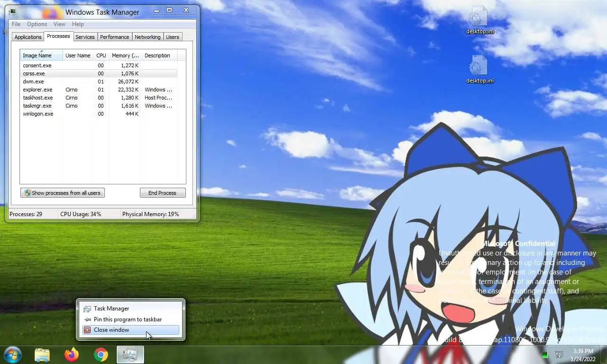The width and height of the screenshot is (607, 364).
Task: Select the taskmgr.exe process row
Action: coord(99,106)
